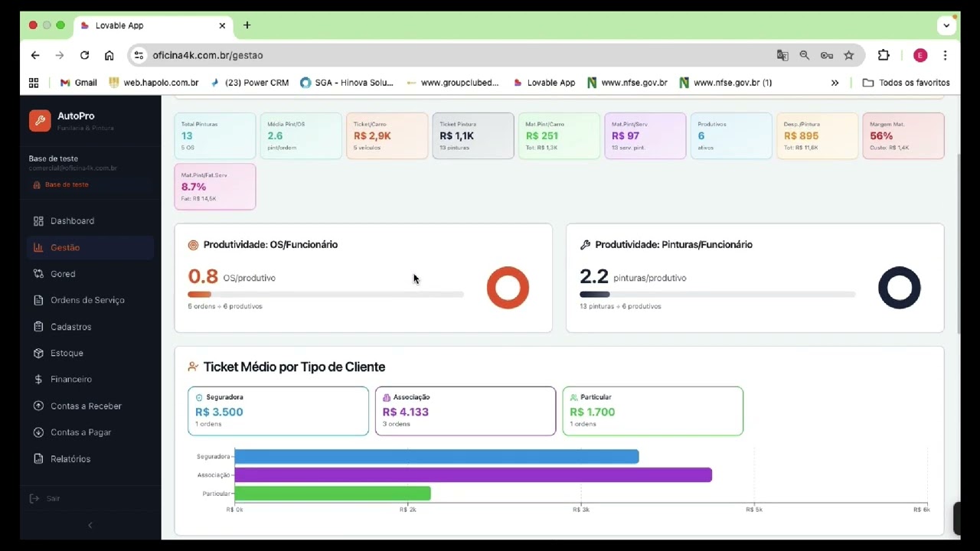
Task: Open the Dashboard sidebar item
Action: [90, 221]
